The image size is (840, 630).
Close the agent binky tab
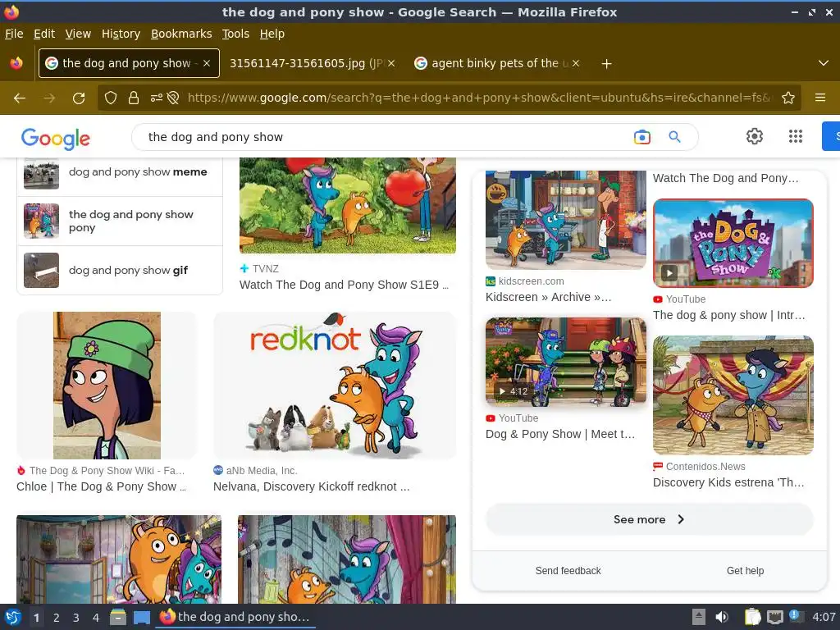click(x=576, y=63)
